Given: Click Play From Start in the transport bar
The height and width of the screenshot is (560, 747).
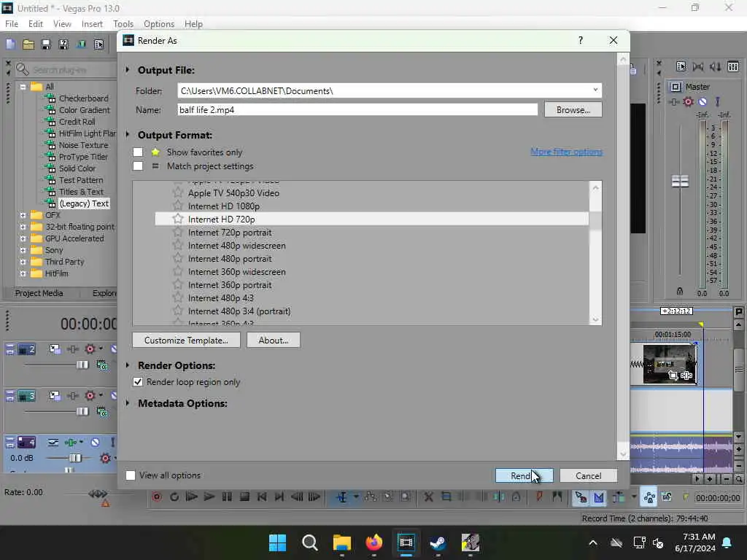Looking at the screenshot, I should (x=192, y=497).
